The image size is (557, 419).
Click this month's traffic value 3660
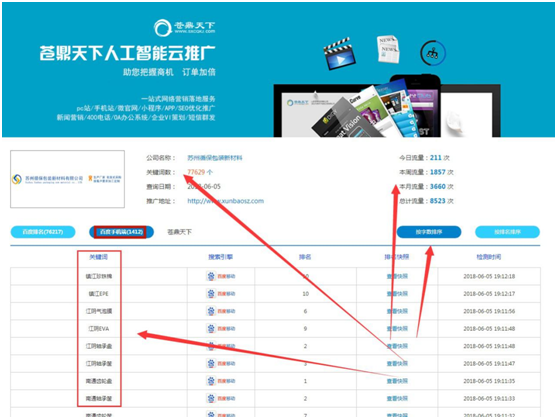coord(438,186)
